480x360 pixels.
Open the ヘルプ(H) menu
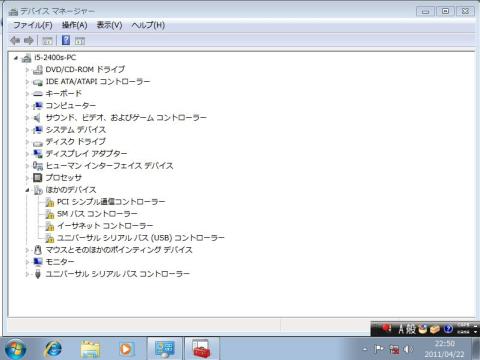(148, 25)
